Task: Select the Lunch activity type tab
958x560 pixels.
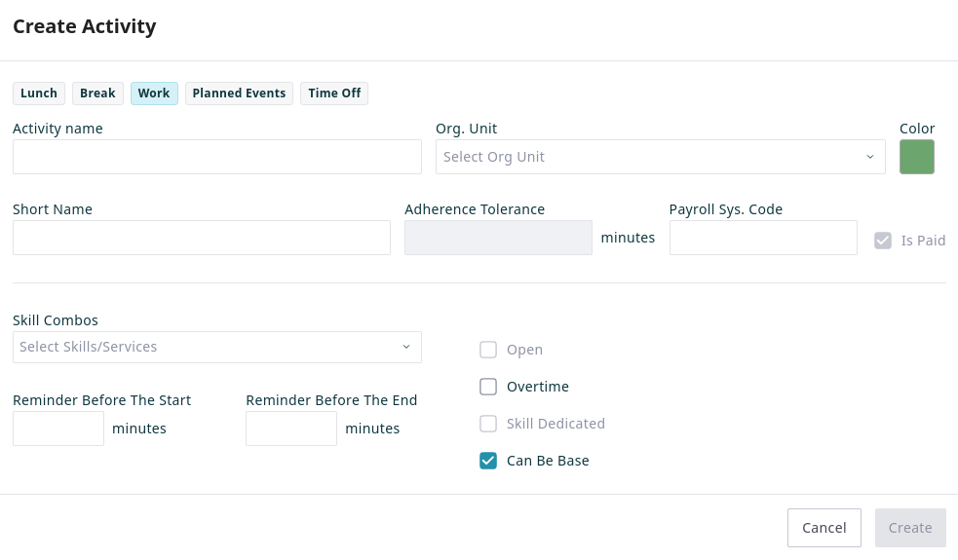Action: (x=39, y=93)
